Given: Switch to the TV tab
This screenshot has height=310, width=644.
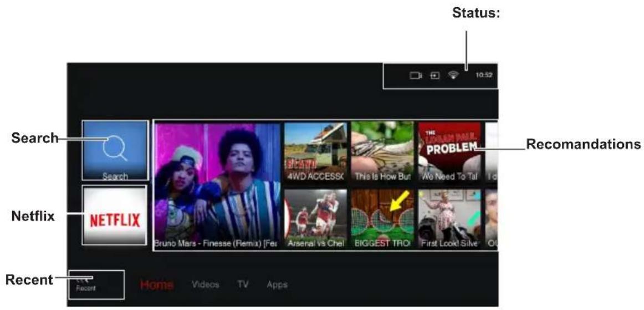Looking at the screenshot, I should point(243,284).
